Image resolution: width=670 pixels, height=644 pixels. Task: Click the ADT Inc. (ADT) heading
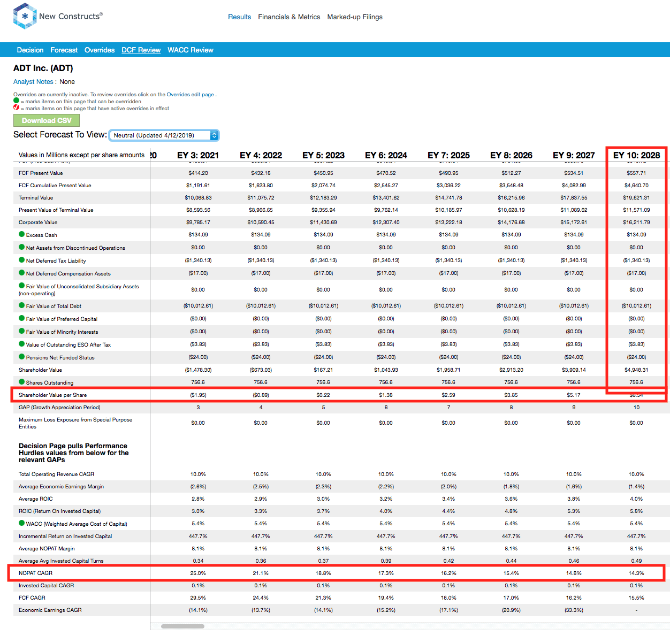[x=43, y=68]
